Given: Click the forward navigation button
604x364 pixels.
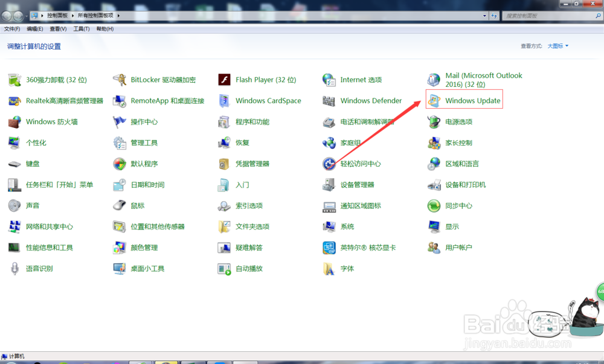Looking at the screenshot, I should 18,16.
